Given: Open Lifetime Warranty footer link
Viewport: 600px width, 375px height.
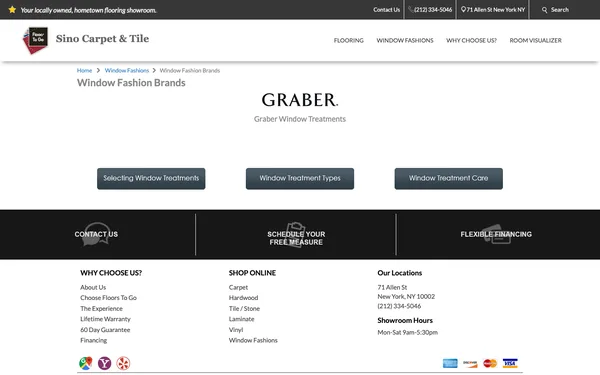Looking at the screenshot, I should point(105,319).
